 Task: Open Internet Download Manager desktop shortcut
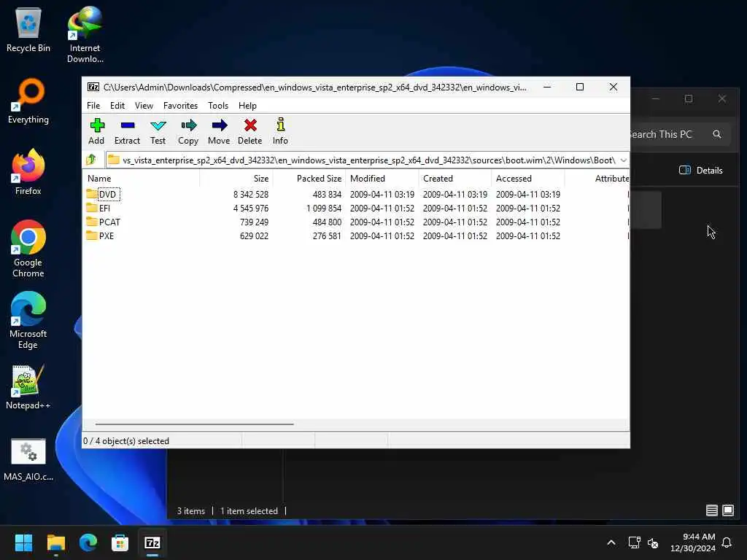coord(85,35)
